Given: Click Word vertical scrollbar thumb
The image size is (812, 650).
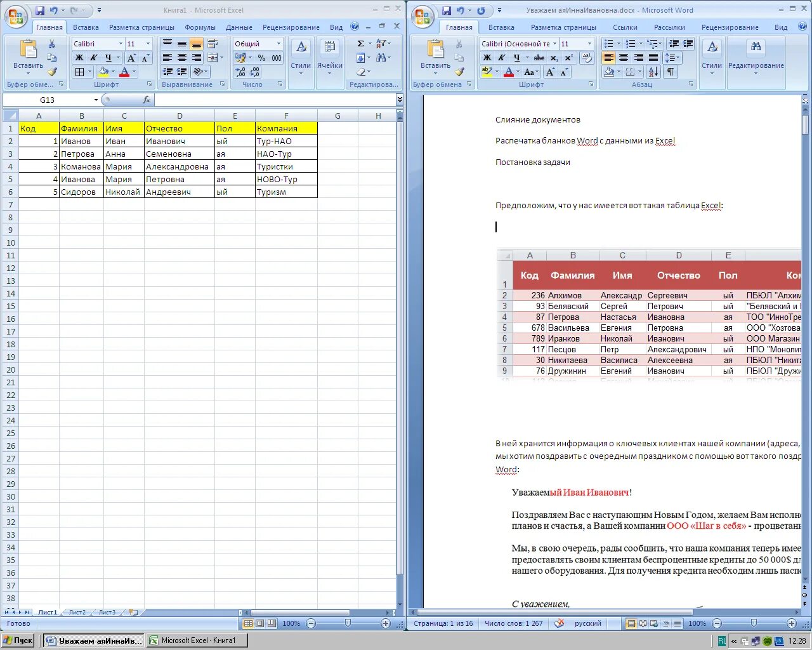Looking at the screenshot, I should click(x=805, y=124).
